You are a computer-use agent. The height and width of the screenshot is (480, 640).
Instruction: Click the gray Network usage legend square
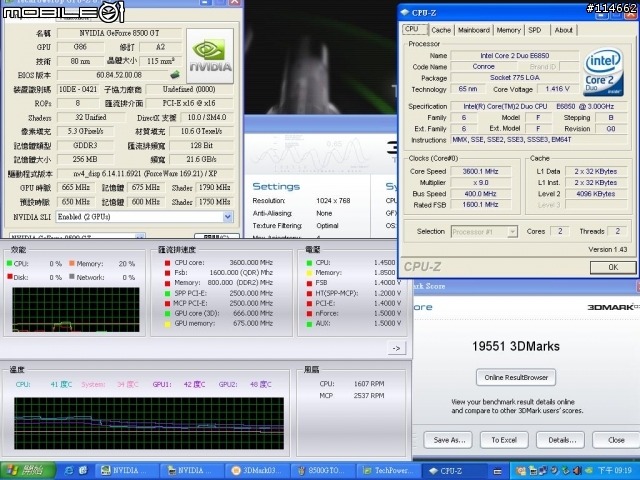(72, 276)
